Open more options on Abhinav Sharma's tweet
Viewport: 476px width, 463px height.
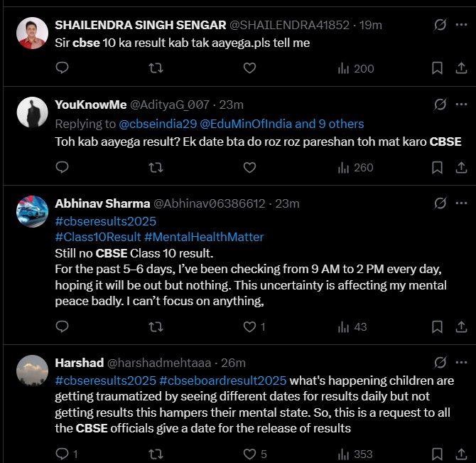[460, 203]
